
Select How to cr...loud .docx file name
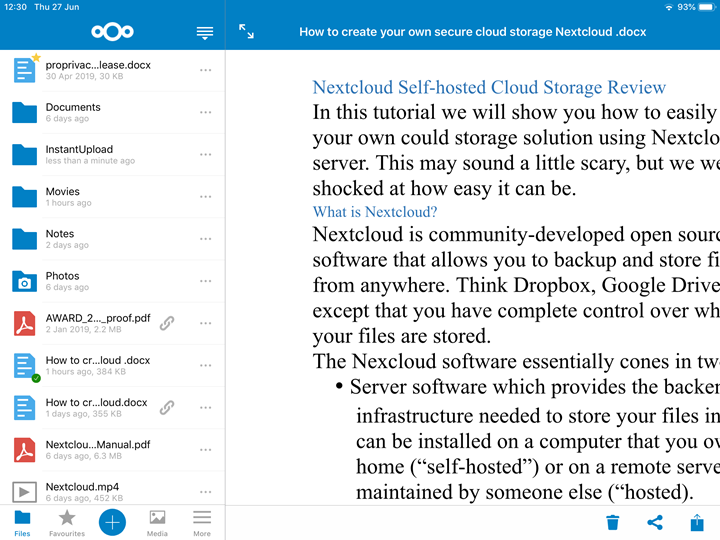98,360
